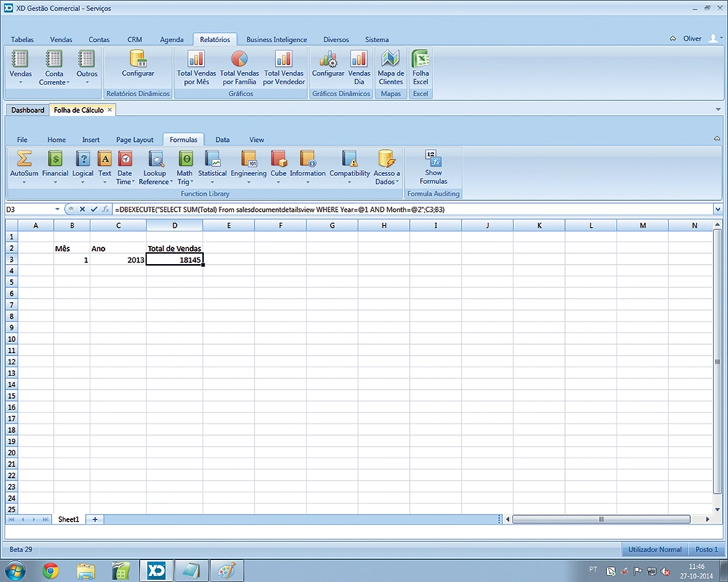Viewport: 728px width, 582px height.
Task: Open the Financial functions icon
Action: (55, 159)
